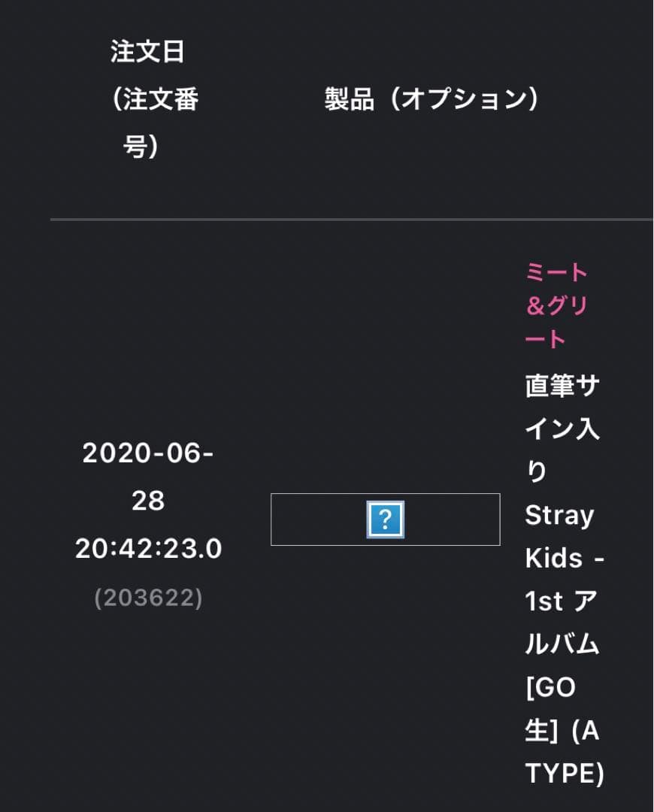Click the ルバム line of product name
Viewport: 654px width, 812px height.
562,644
